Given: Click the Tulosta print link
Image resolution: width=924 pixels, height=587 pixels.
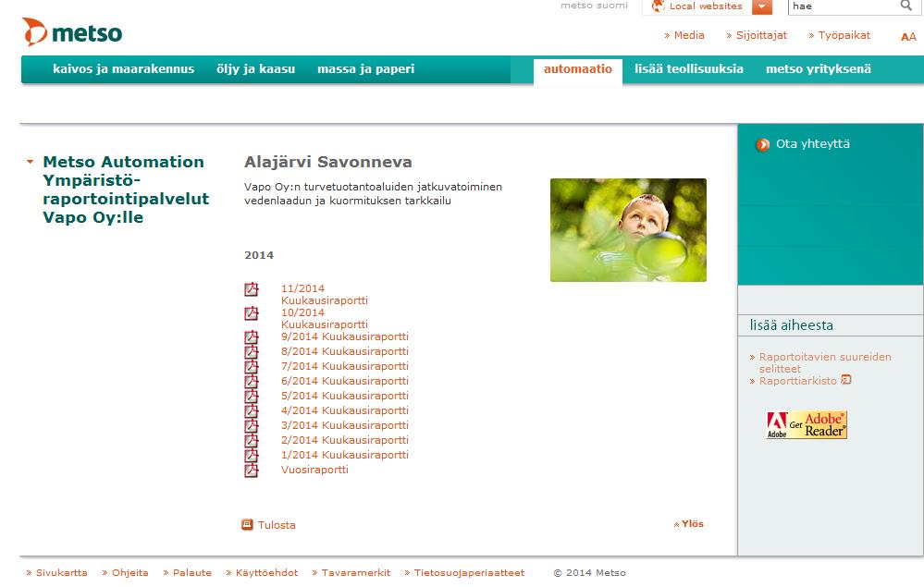Looking at the screenshot, I should [x=277, y=524].
